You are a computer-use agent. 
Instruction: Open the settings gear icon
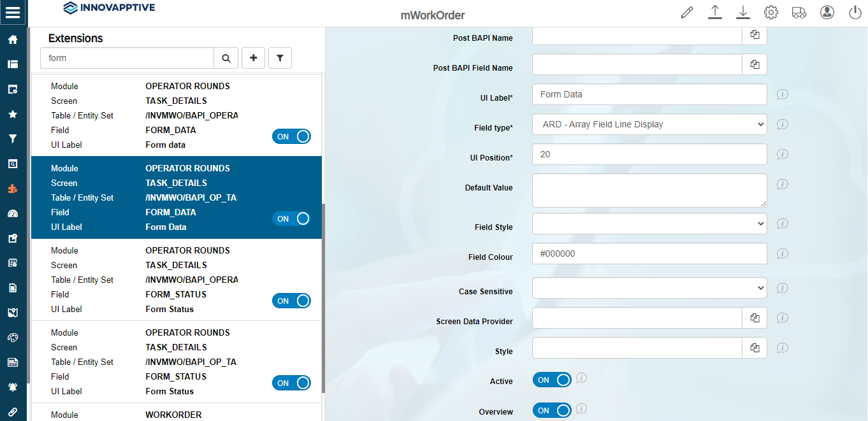[771, 13]
